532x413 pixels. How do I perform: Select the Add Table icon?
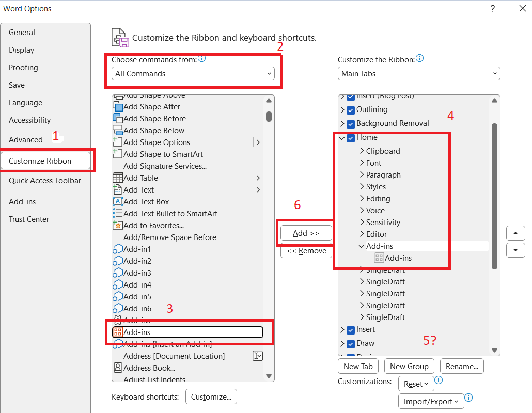coord(118,178)
